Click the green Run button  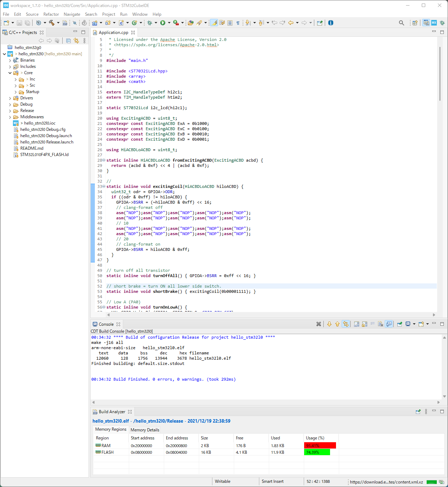click(x=163, y=23)
